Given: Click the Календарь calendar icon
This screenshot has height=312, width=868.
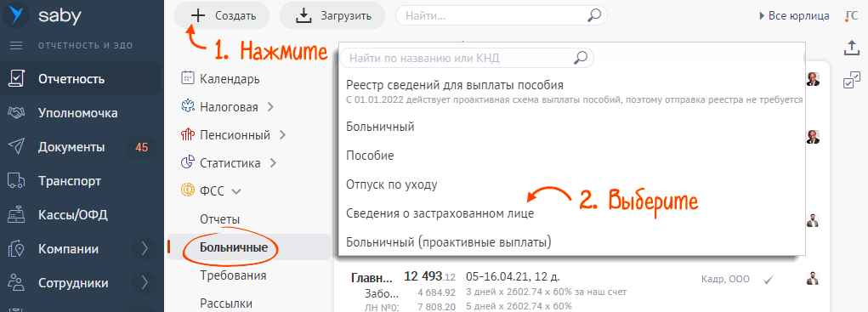Looking at the screenshot, I should 187,78.
